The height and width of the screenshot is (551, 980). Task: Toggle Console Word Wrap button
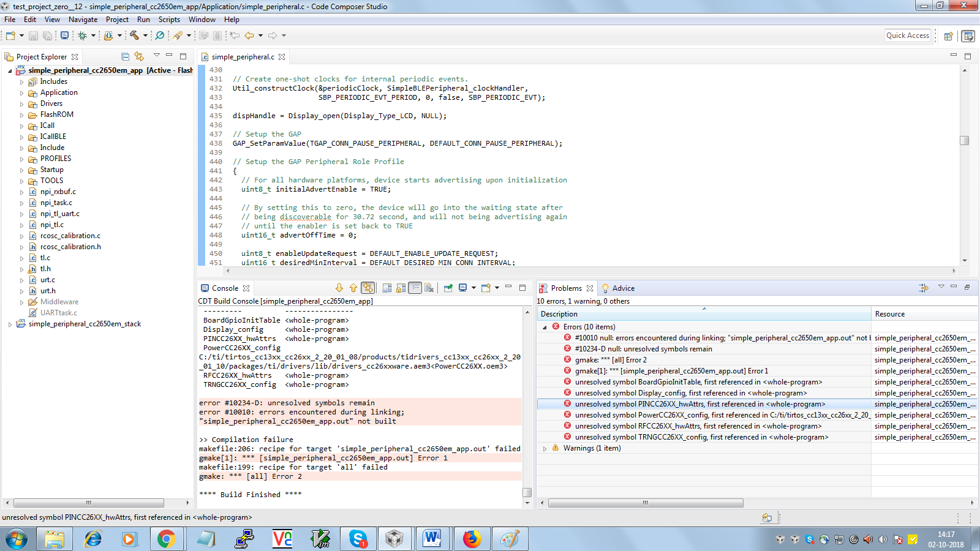(x=415, y=288)
